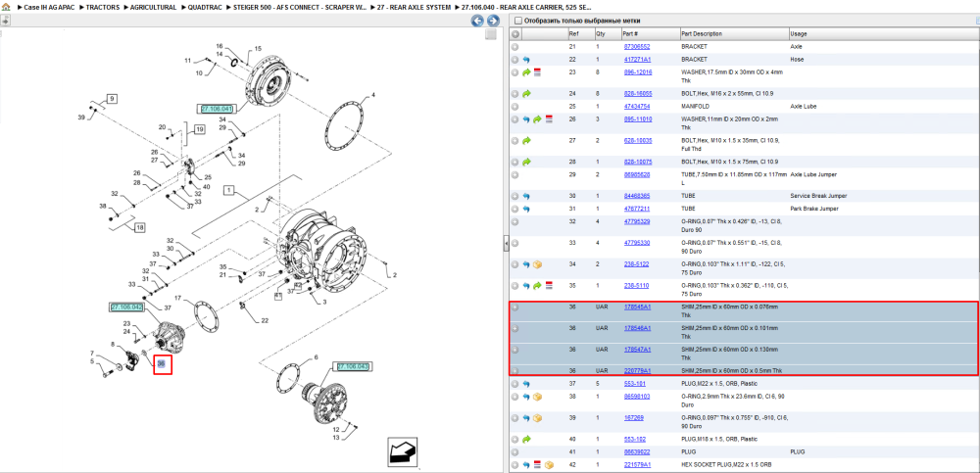Click the gray square icon at diagram corner
This screenshot has height=473, width=980.
491,34
